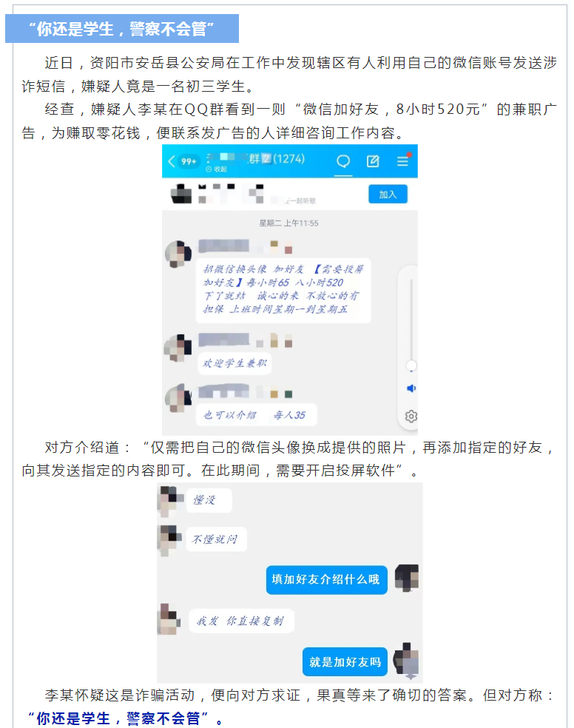The width and height of the screenshot is (574, 728).
Task: Click the 填加好友介绍什么哦 blue bubble
Action: pyautogui.click(x=326, y=579)
